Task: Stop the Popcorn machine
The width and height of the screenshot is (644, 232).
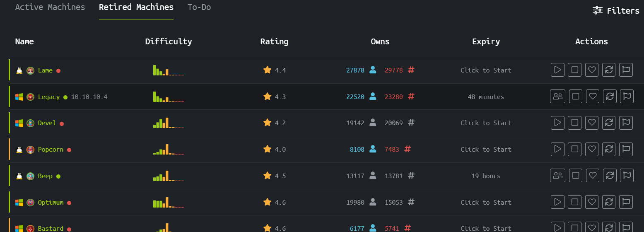Action: tap(575, 149)
